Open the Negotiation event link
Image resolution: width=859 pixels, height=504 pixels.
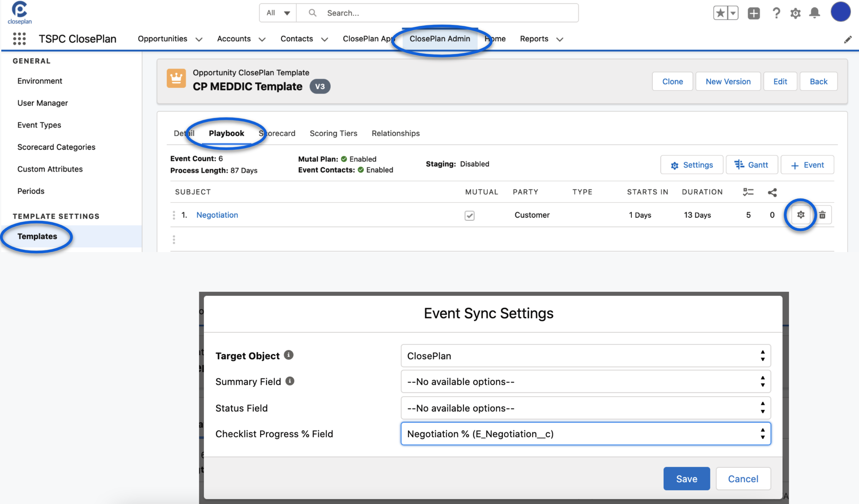click(x=217, y=215)
